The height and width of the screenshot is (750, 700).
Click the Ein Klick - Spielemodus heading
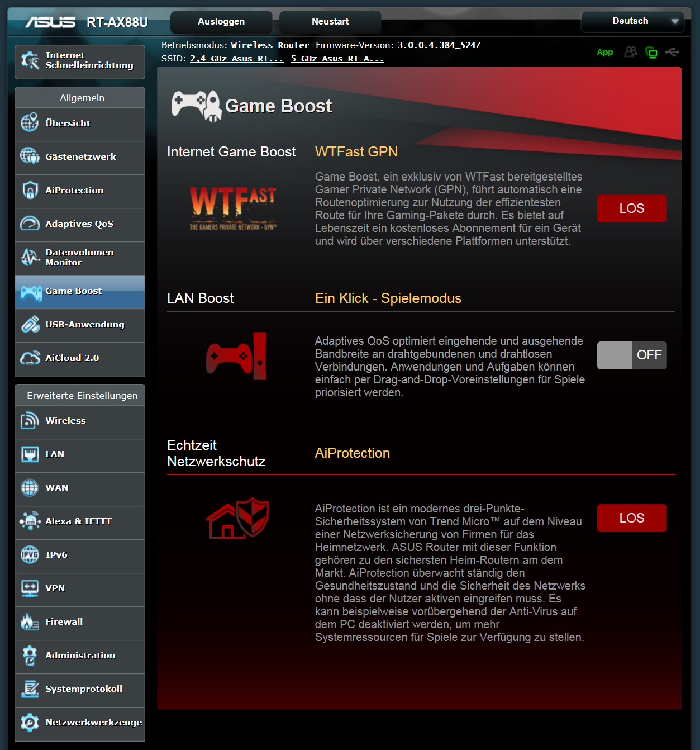(388, 298)
